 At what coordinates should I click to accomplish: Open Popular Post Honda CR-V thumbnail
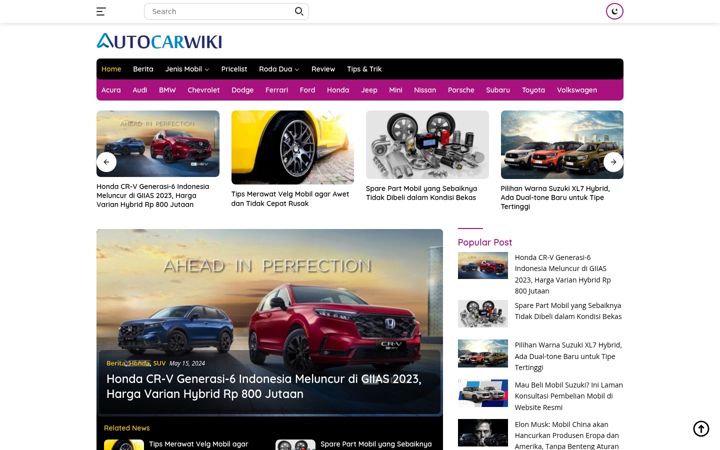click(x=483, y=265)
